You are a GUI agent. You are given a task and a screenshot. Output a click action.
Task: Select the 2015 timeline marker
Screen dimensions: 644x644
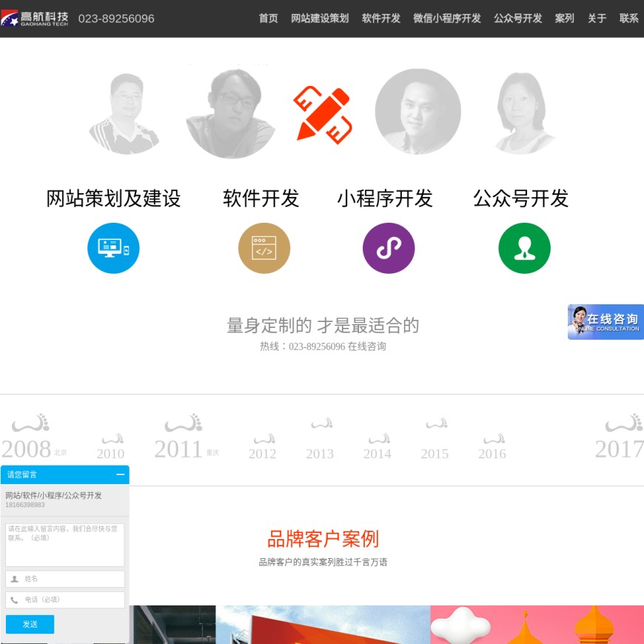pos(435,440)
